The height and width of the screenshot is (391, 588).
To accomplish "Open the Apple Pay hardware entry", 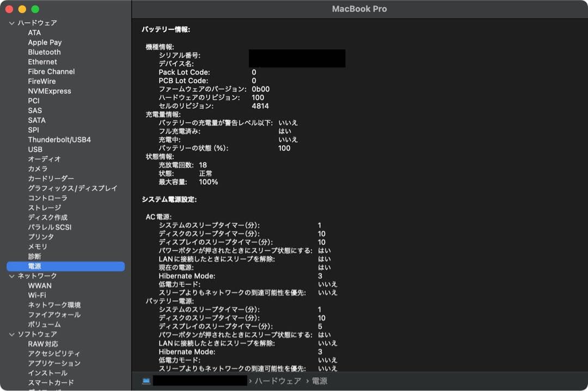I will tap(45, 42).
